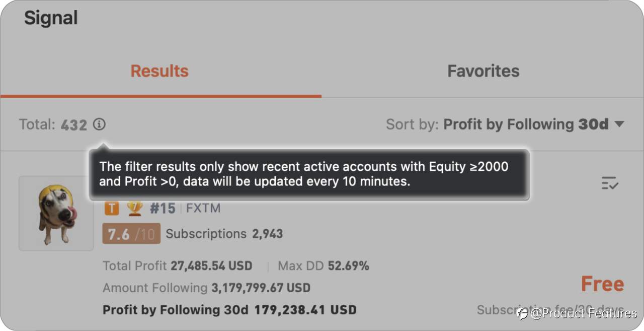Select the Results tab
Screen dimensions: 644x331
(x=159, y=71)
